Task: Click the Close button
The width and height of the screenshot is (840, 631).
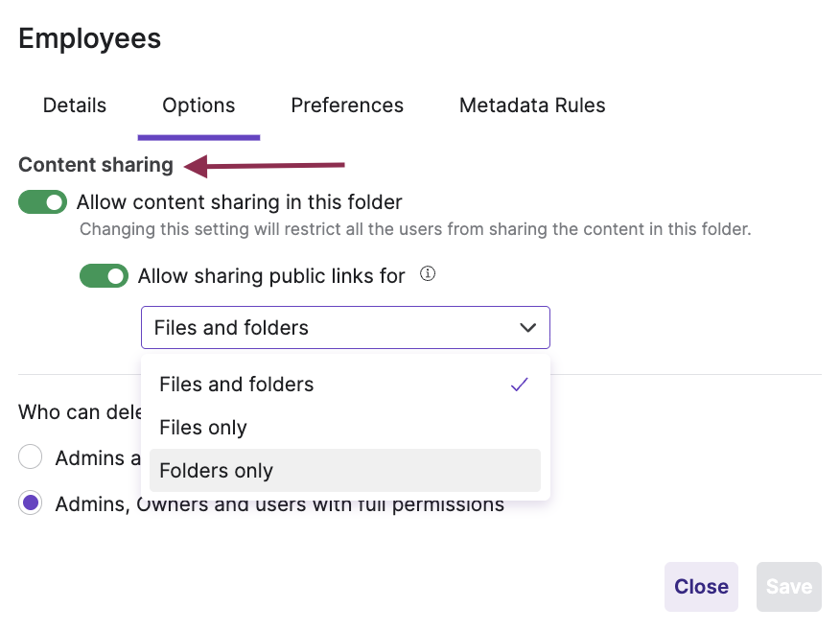Action: [x=701, y=586]
